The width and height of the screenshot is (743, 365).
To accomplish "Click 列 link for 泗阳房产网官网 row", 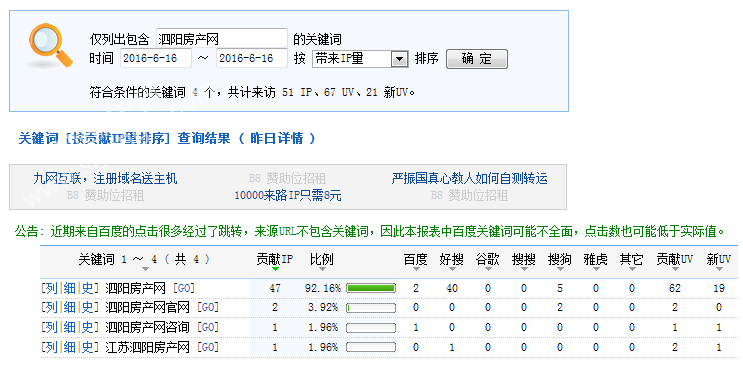I will (x=51, y=308).
